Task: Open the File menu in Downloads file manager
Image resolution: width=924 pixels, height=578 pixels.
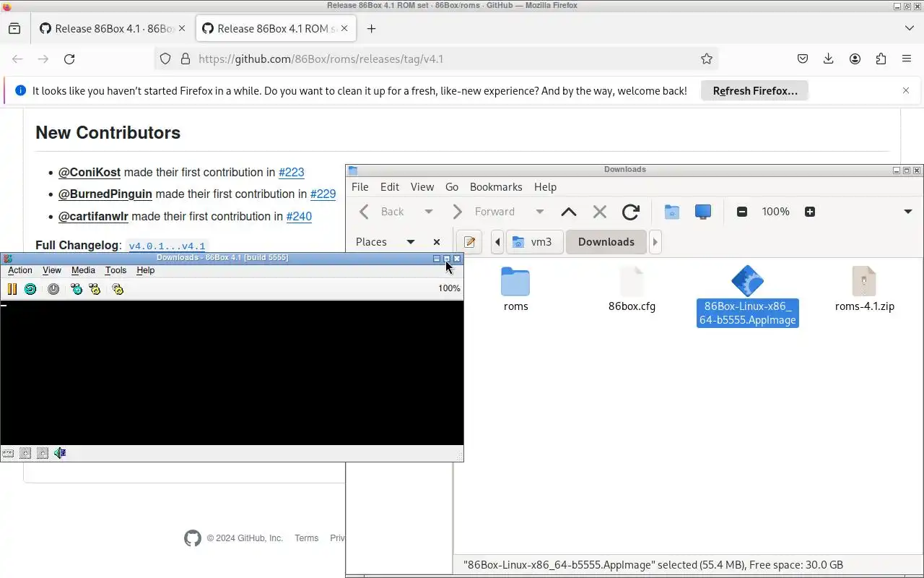Action: tap(359, 186)
